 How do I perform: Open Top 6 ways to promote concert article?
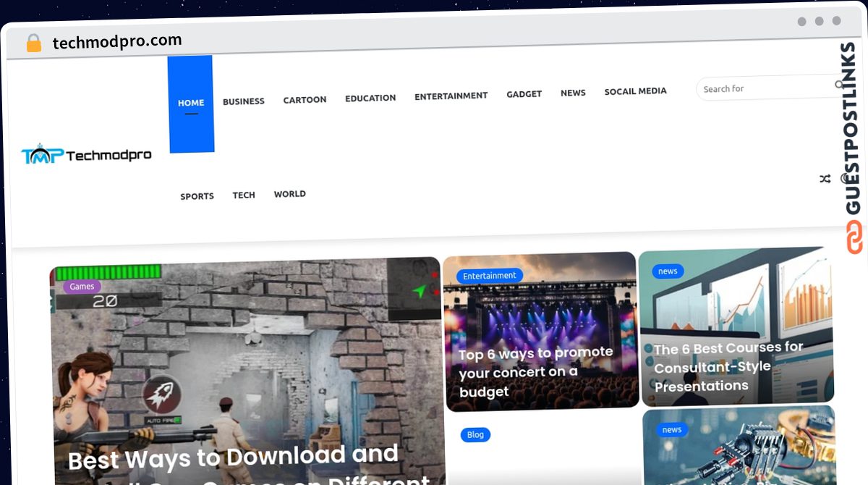536,372
